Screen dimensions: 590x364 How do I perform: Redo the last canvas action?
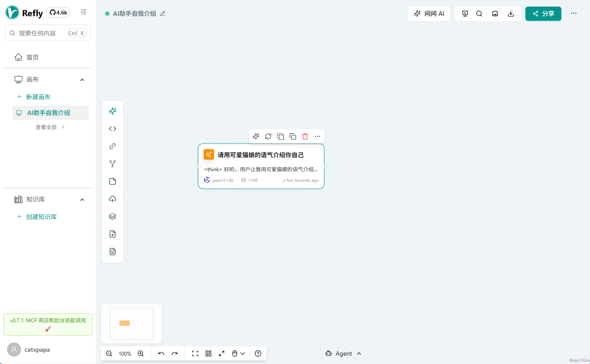coord(175,353)
